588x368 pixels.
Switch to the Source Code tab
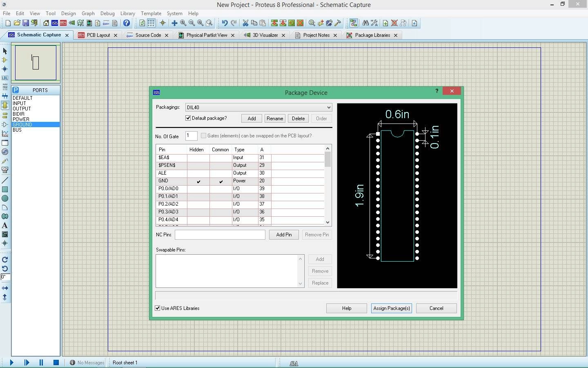(x=148, y=35)
